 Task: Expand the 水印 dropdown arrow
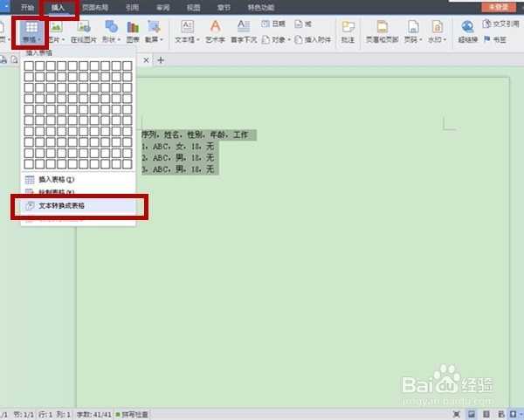coord(445,40)
